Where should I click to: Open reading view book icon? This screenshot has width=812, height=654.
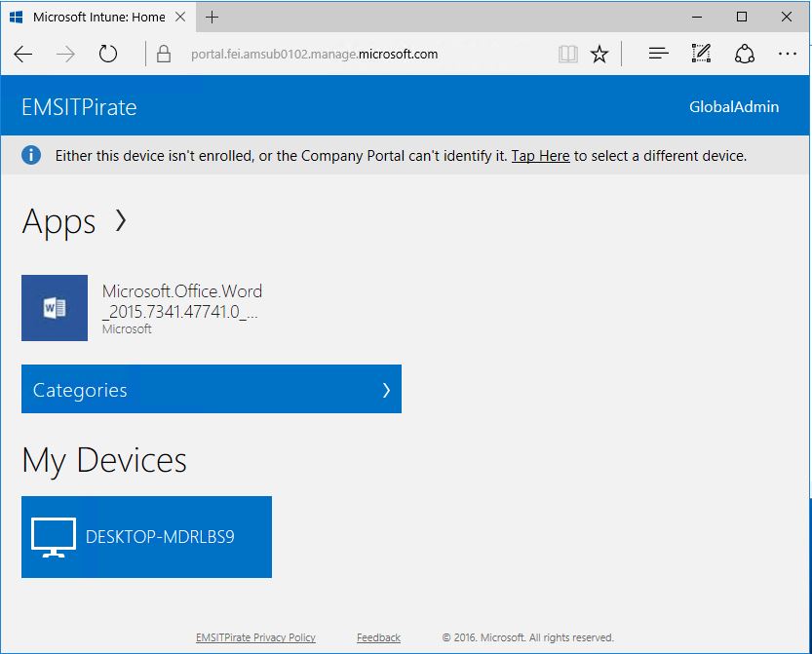click(x=568, y=54)
